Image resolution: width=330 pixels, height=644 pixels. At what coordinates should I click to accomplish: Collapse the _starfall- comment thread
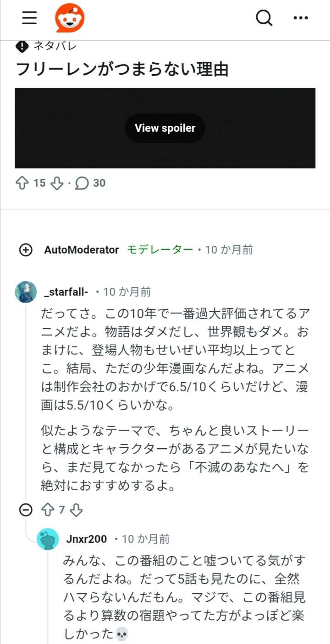point(26,510)
